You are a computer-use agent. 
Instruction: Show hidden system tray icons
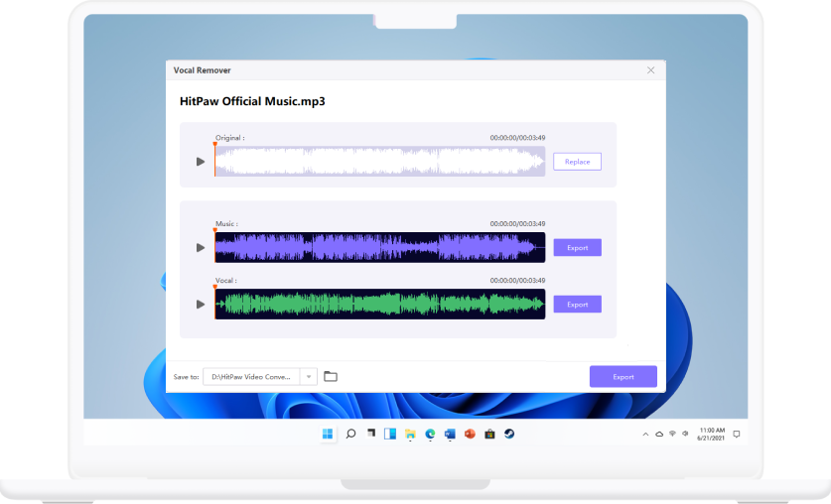click(x=645, y=435)
